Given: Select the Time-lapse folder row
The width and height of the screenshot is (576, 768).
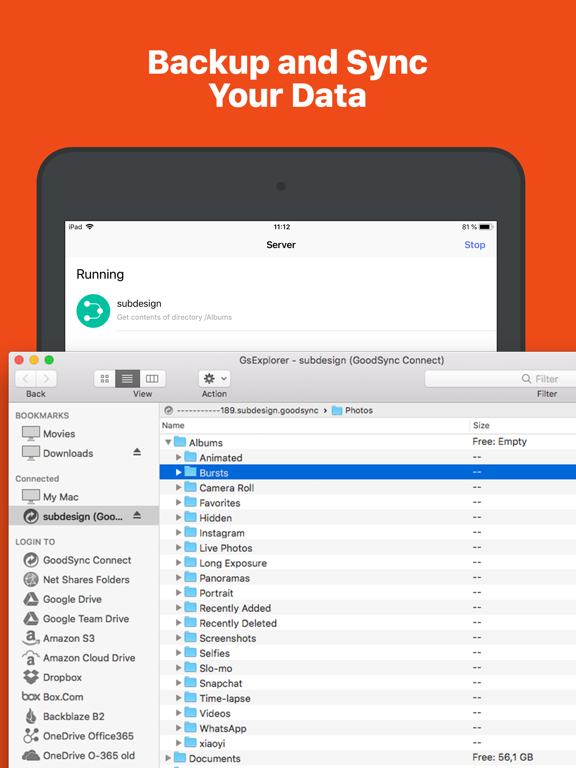Looking at the screenshot, I should coord(368,698).
